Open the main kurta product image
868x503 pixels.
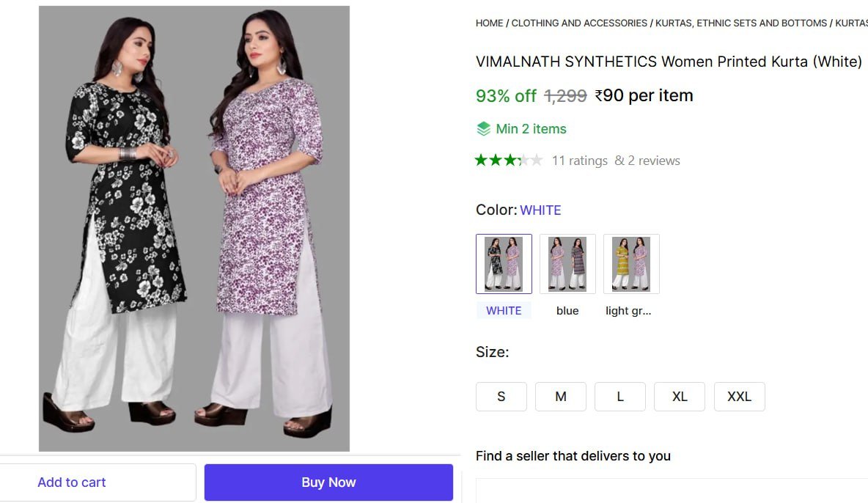(x=194, y=228)
